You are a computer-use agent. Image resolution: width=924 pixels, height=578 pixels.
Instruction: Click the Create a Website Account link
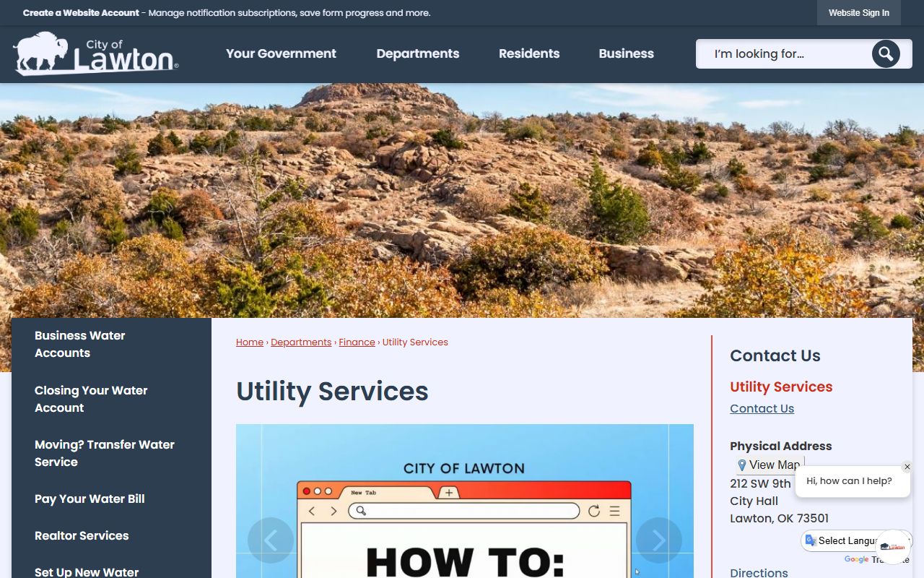[x=81, y=13]
